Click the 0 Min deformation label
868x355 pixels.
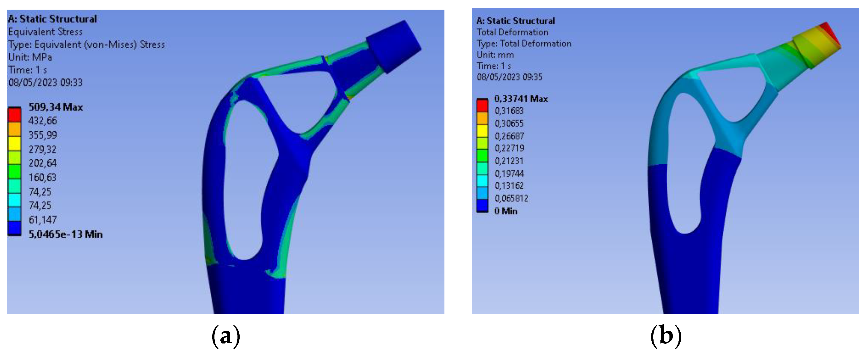point(505,211)
